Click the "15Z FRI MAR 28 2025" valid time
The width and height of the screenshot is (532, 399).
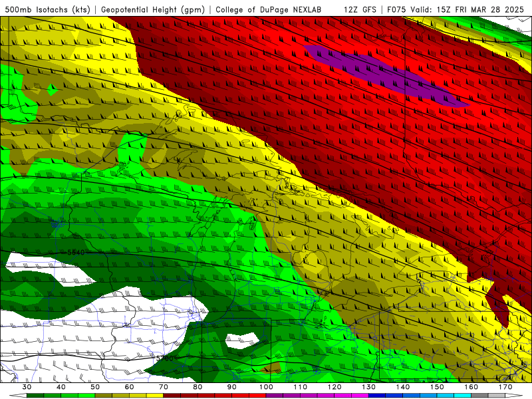(x=480, y=9)
